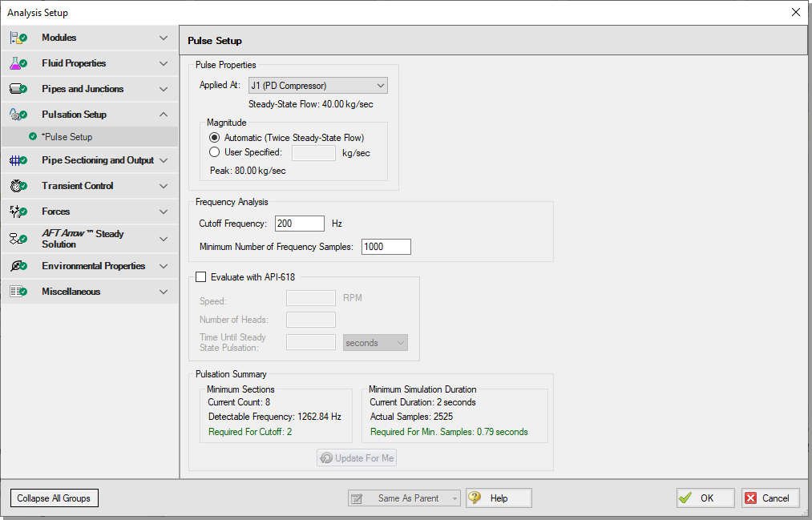The width and height of the screenshot is (812, 520).
Task: Click the Fluid Properties flask icon
Action: pyautogui.click(x=18, y=63)
